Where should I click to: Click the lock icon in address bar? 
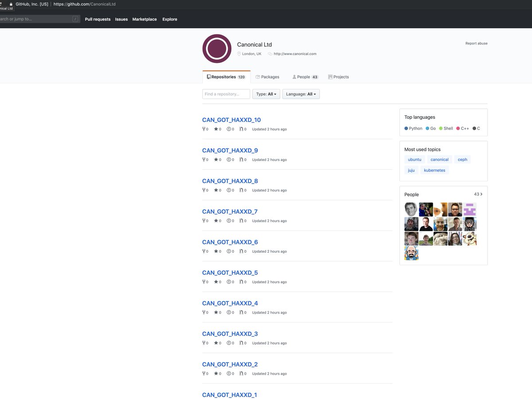(11, 4)
